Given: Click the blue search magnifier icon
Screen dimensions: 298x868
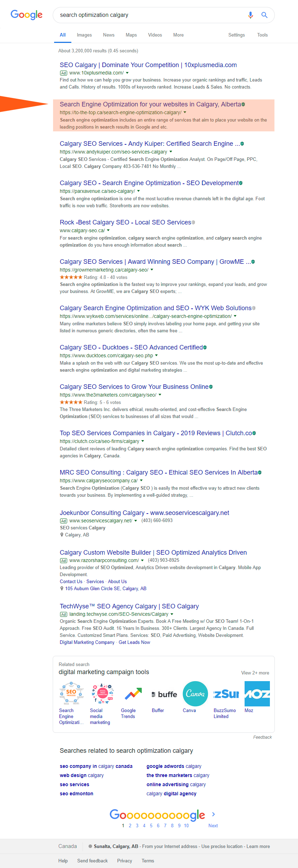Looking at the screenshot, I should 264,15.
